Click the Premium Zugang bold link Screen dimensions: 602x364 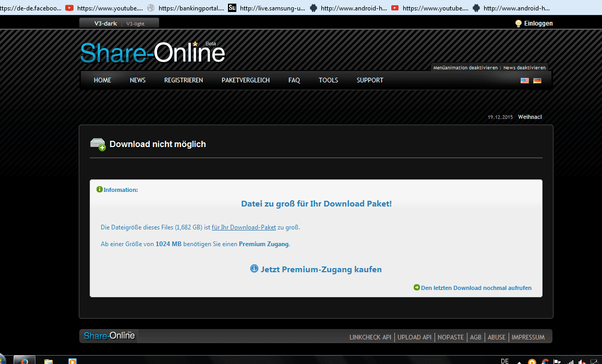[x=264, y=244]
